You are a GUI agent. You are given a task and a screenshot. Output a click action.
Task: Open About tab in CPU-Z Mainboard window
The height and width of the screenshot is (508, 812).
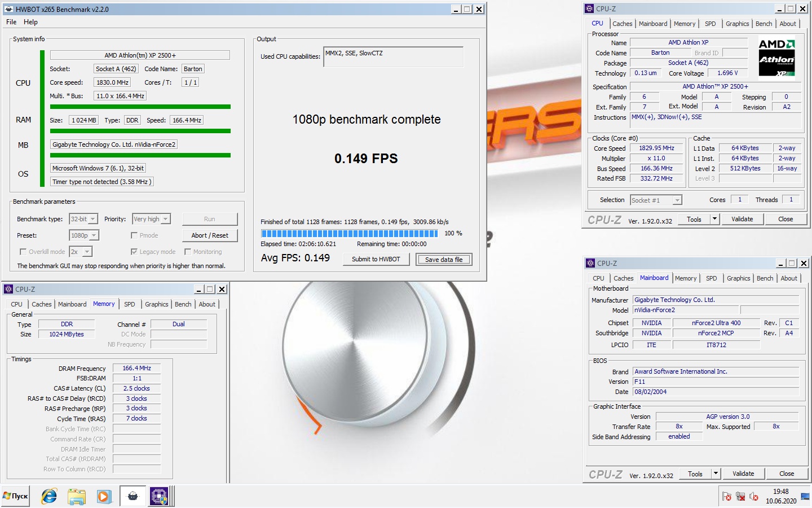point(789,278)
